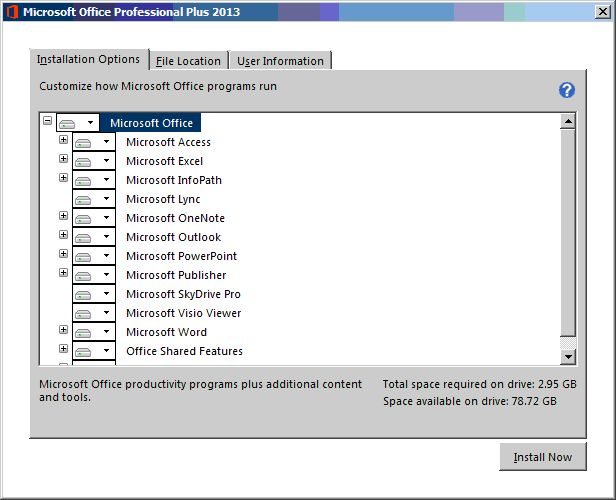This screenshot has width=616, height=500.
Task: Open install option dropdown for Office Shared Features
Action: click(x=94, y=351)
